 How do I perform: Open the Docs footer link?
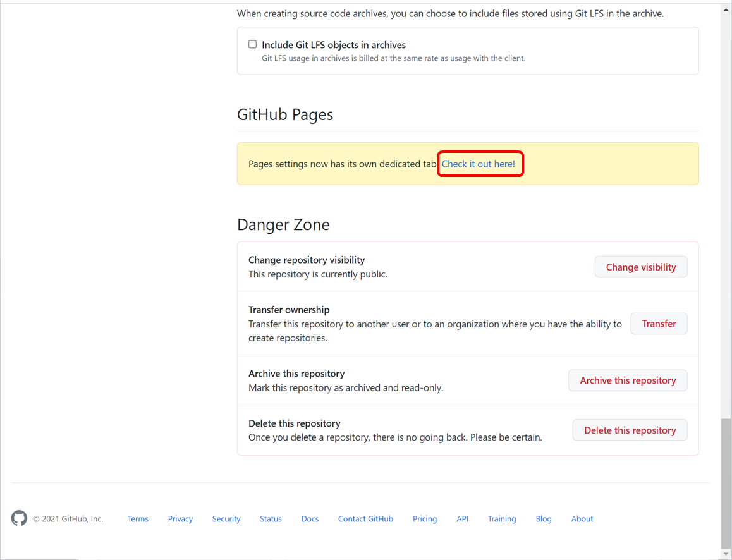(310, 518)
